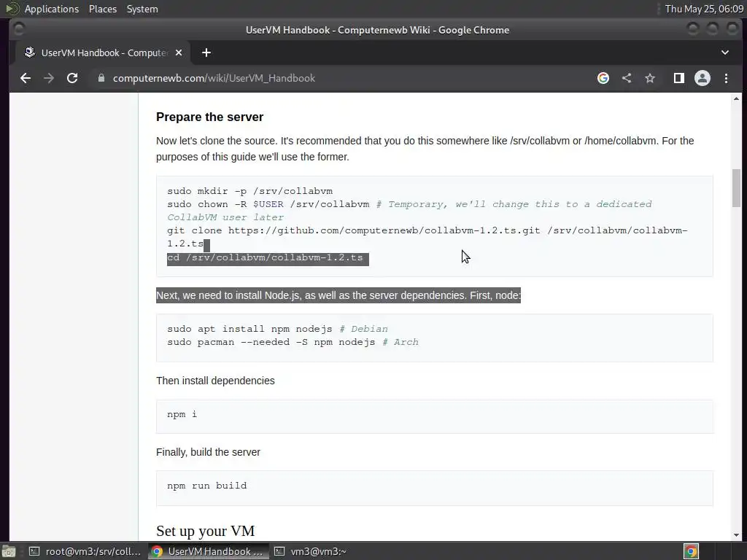747x560 pixels.
Task: Click the page scrollbar thumb
Action: click(x=737, y=188)
